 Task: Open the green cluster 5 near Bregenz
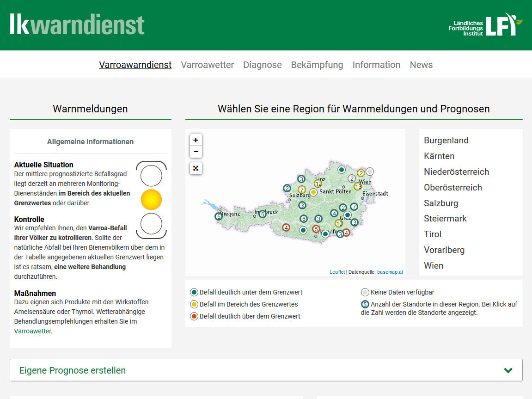pos(219,216)
